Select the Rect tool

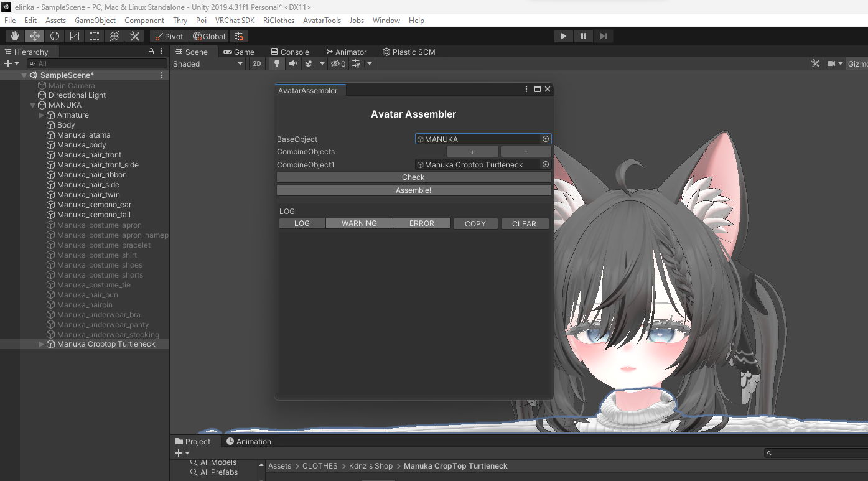[95, 36]
